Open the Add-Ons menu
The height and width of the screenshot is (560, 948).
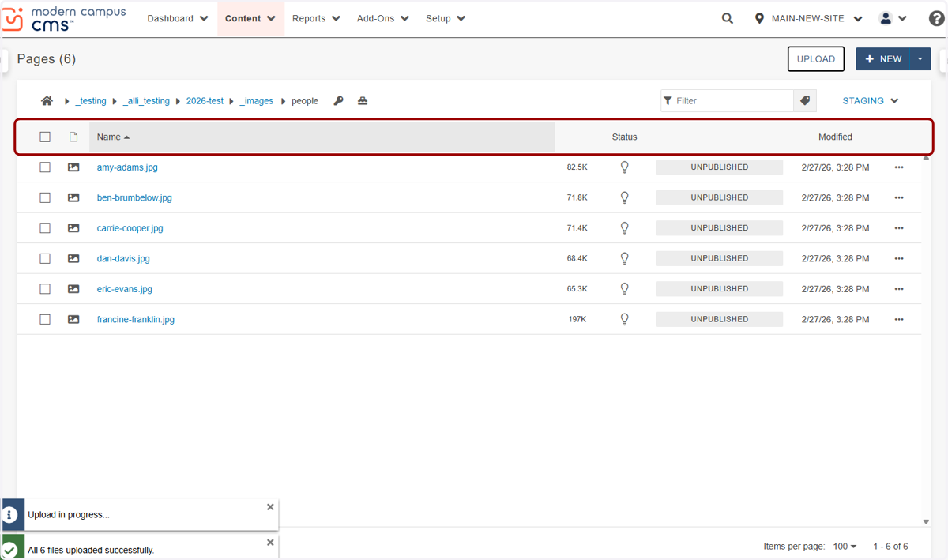383,18
